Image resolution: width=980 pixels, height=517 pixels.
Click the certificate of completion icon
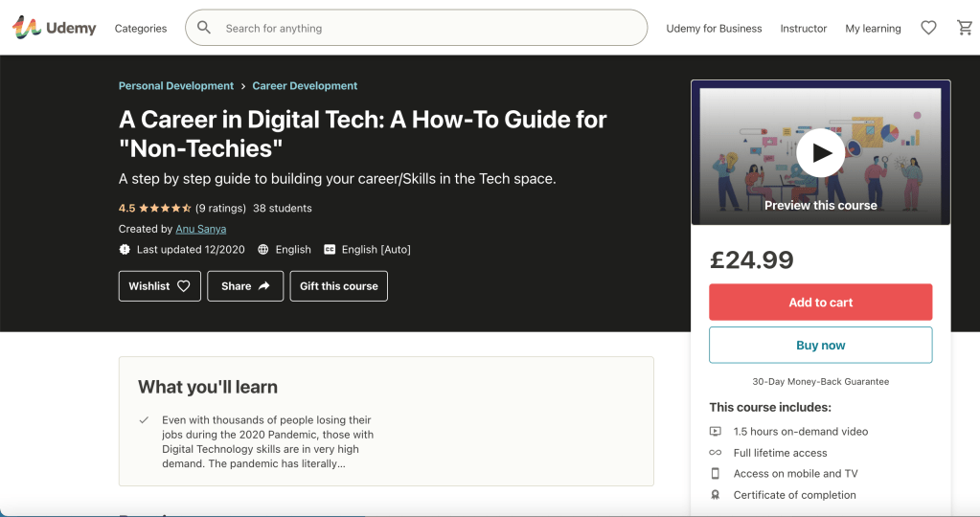(715, 495)
